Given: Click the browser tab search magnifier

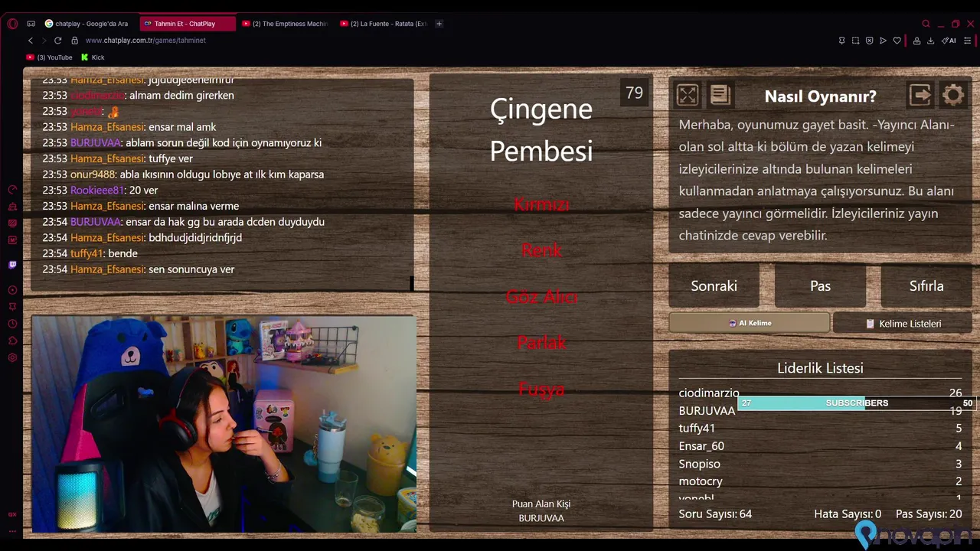Looking at the screenshot, I should (926, 24).
